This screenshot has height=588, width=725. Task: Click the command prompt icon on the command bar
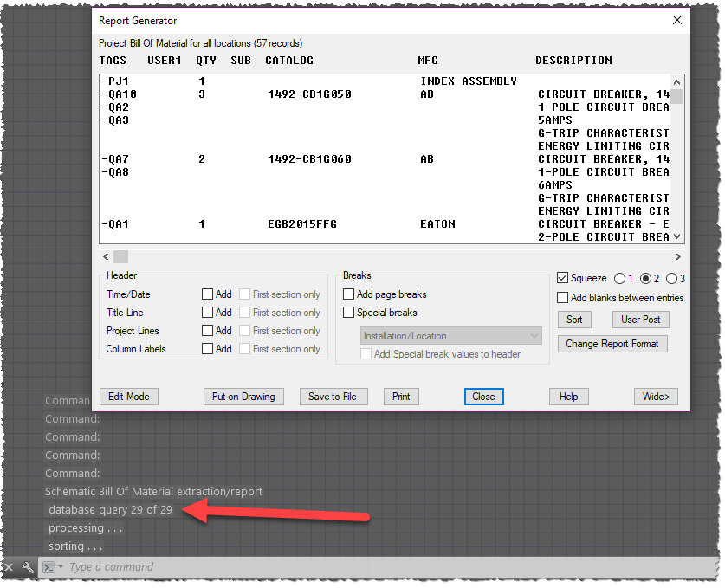pos(48,568)
